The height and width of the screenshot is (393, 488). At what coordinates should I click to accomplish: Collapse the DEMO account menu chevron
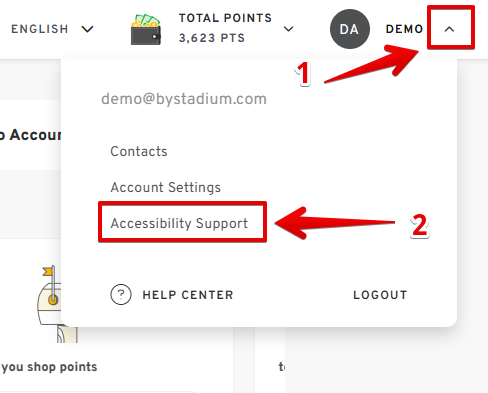point(449,29)
